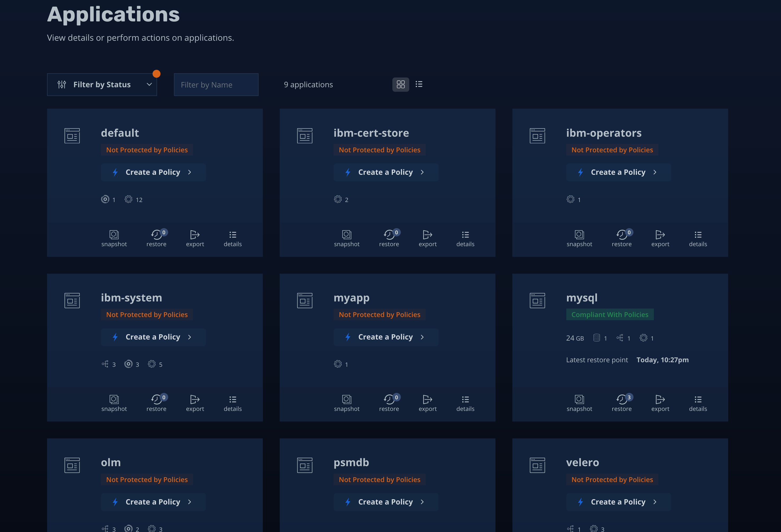This screenshot has width=781, height=532.
Task: Click snapshot icon on default app card
Action: click(x=114, y=235)
